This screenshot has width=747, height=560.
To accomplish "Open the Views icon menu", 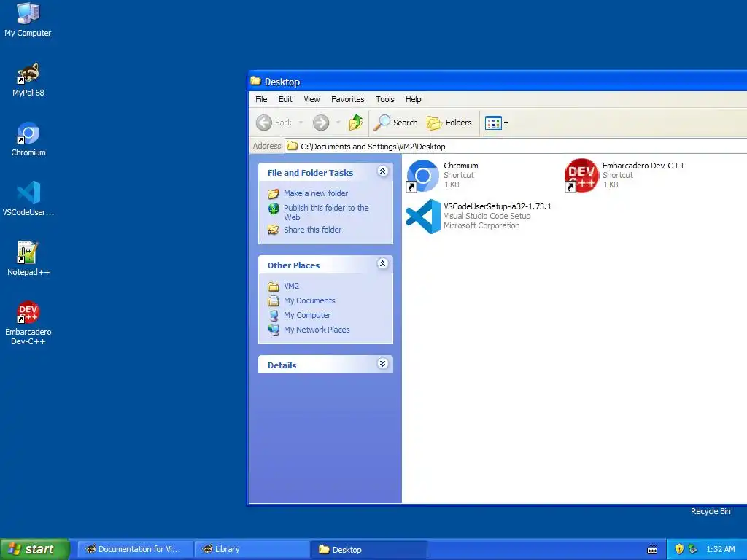I will pos(496,122).
